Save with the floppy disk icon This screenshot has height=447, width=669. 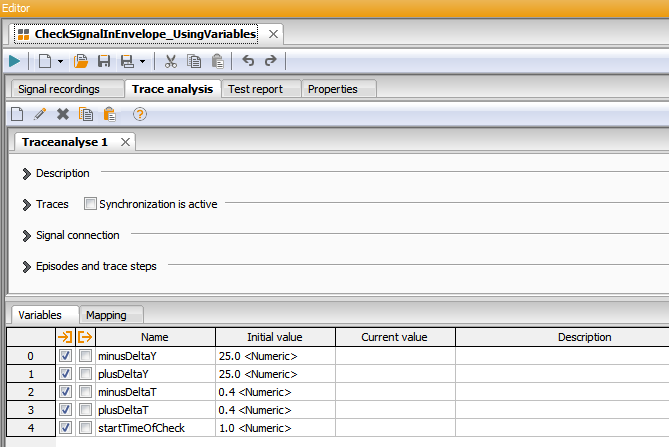click(x=104, y=61)
